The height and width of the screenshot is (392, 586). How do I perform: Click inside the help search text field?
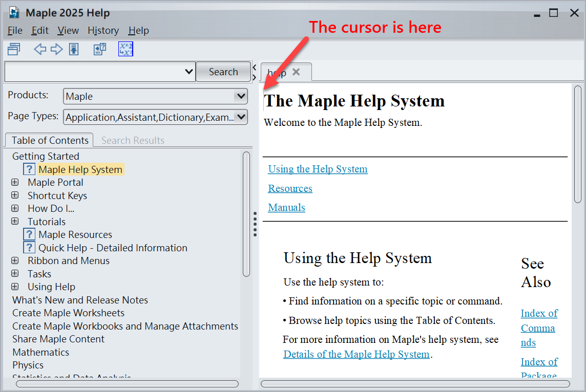pyautogui.click(x=95, y=72)
